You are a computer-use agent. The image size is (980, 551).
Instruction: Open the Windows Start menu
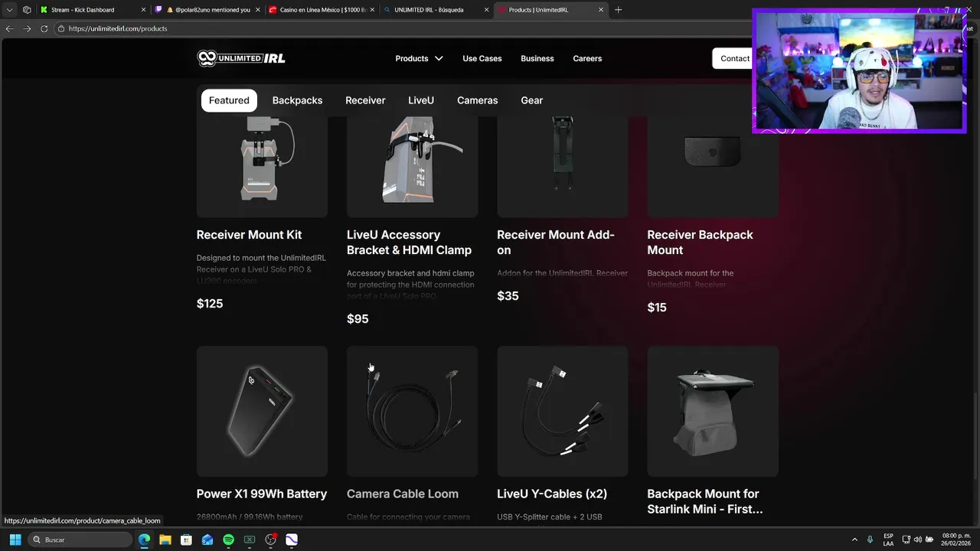point(15,540)
